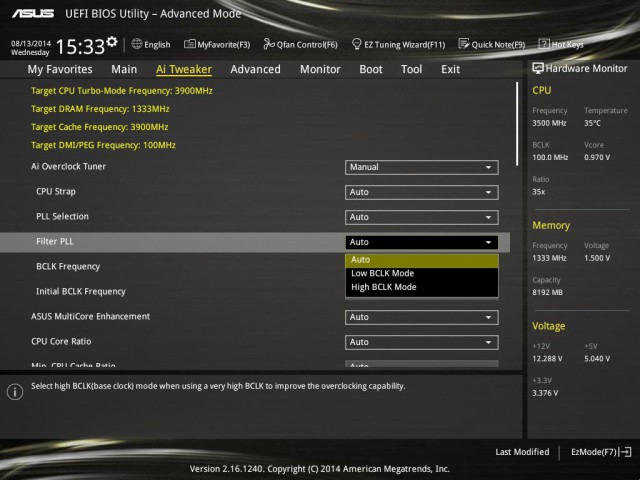Open Quick Note(F9)
Image resolution: width=640 pixels, height=480 pixels.
pyautogui.click(x=492, y=44)
